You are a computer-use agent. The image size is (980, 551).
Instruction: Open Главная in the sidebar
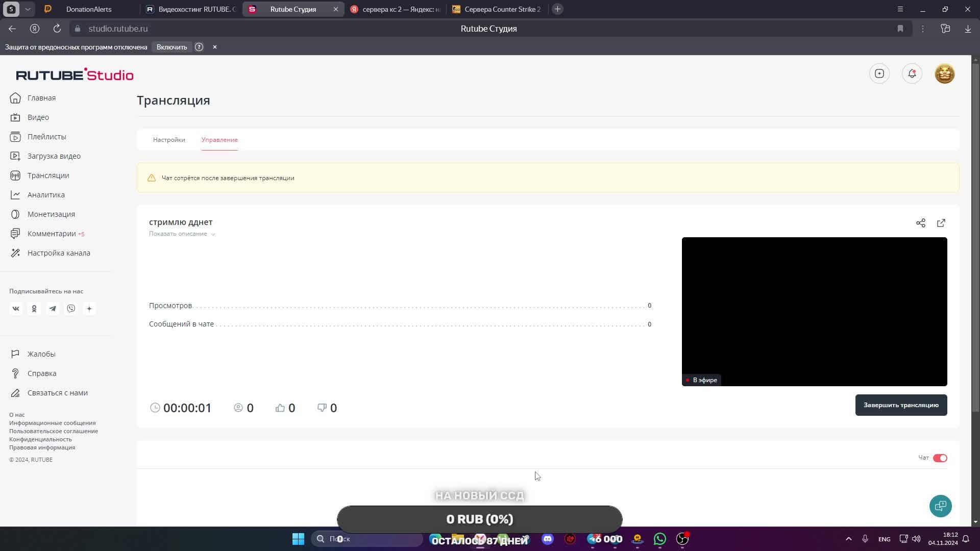[33, 98]
